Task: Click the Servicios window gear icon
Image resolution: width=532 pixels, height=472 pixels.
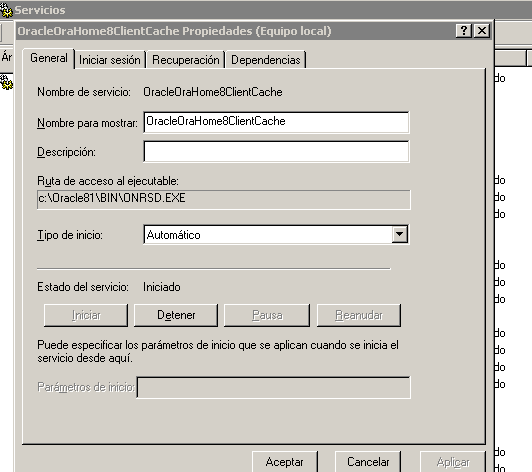Action: tap(6, 10)
